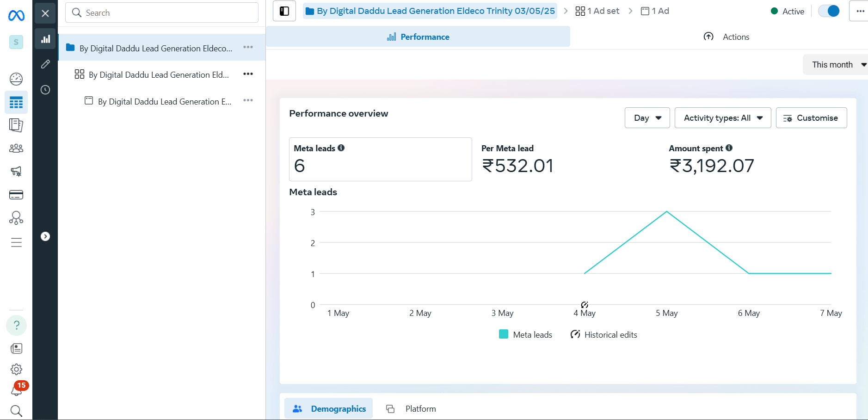Open Activity types: All dropdown
The height and width of the screenshot is (420, 868).
point(723,118)
